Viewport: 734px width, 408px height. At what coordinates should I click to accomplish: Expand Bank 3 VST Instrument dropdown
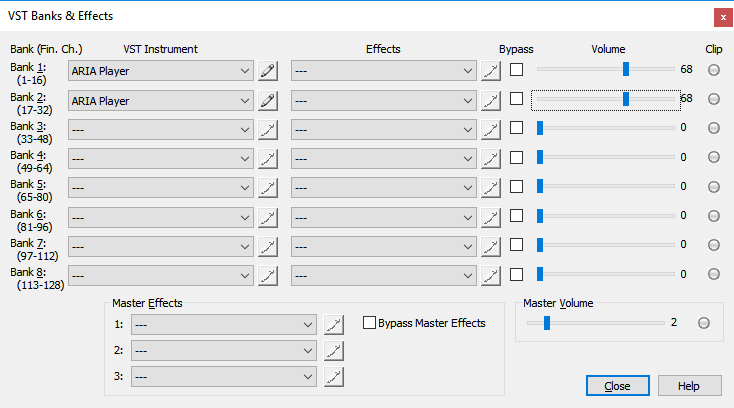[x=160, y=128]
